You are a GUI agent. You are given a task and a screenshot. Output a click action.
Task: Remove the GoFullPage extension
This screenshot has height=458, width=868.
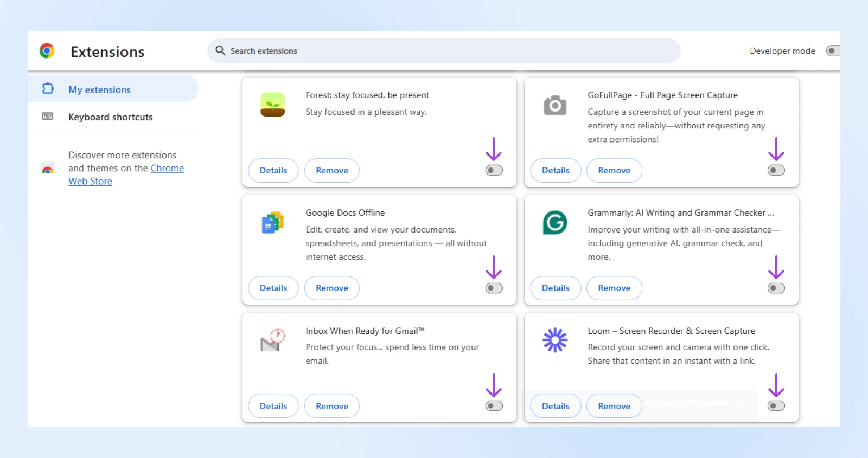614,170
